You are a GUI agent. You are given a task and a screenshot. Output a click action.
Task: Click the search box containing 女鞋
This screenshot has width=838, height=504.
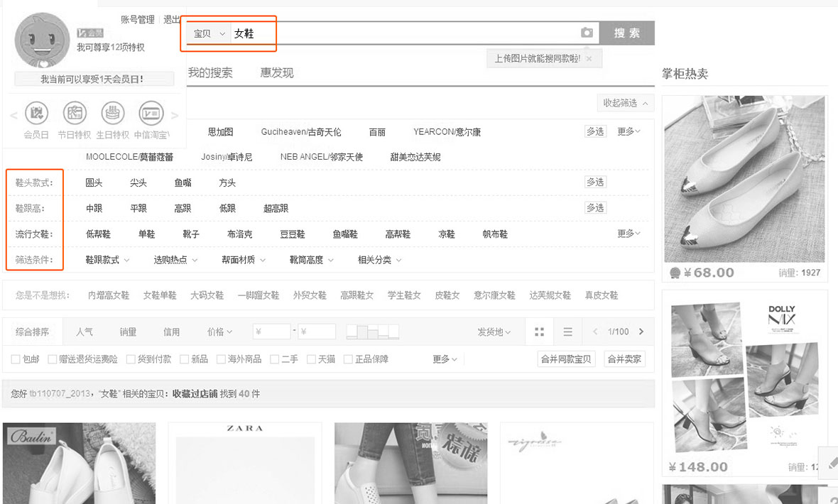click(406, 33)
